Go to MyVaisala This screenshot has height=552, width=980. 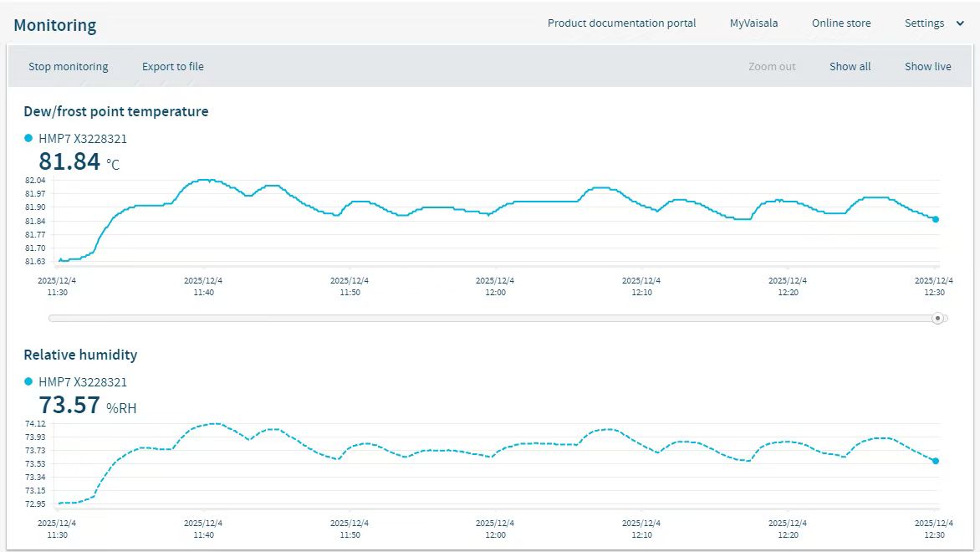(x=753, y=23)
